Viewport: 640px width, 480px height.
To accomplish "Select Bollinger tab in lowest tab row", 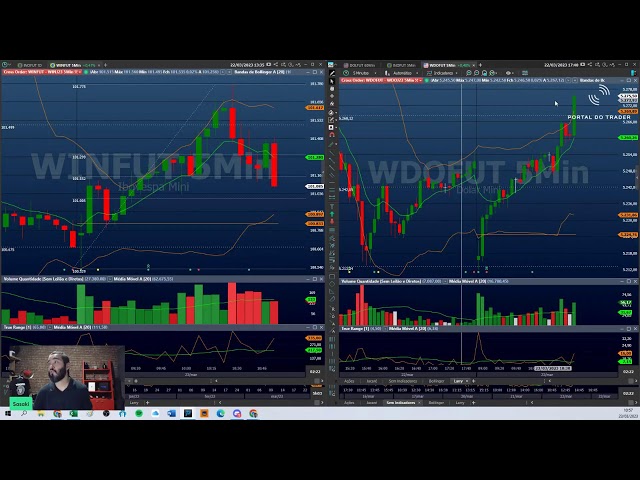I will [436, 402].
